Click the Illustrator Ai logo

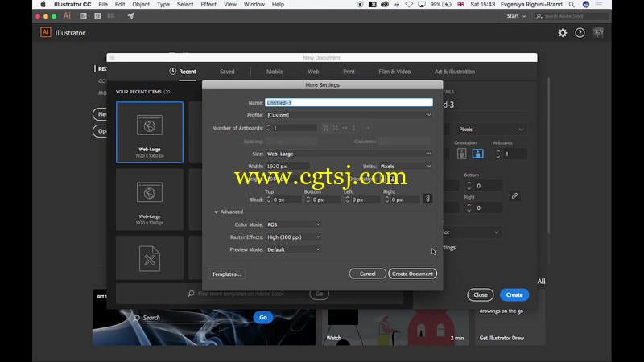tap(46, 32)
